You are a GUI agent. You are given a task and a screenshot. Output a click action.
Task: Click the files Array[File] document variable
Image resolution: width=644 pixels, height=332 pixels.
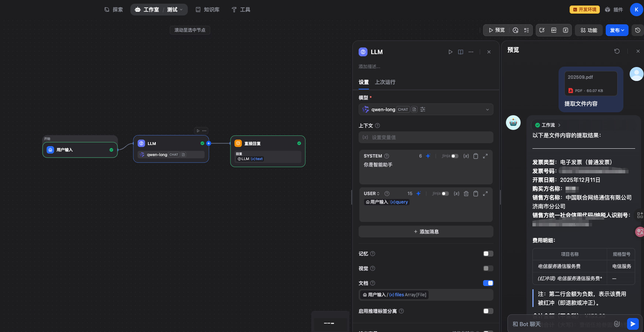pos(394,295)
